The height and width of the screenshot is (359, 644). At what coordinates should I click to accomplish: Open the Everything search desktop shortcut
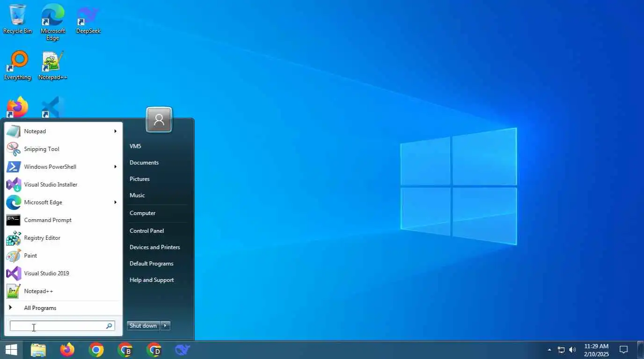[18, 65]
